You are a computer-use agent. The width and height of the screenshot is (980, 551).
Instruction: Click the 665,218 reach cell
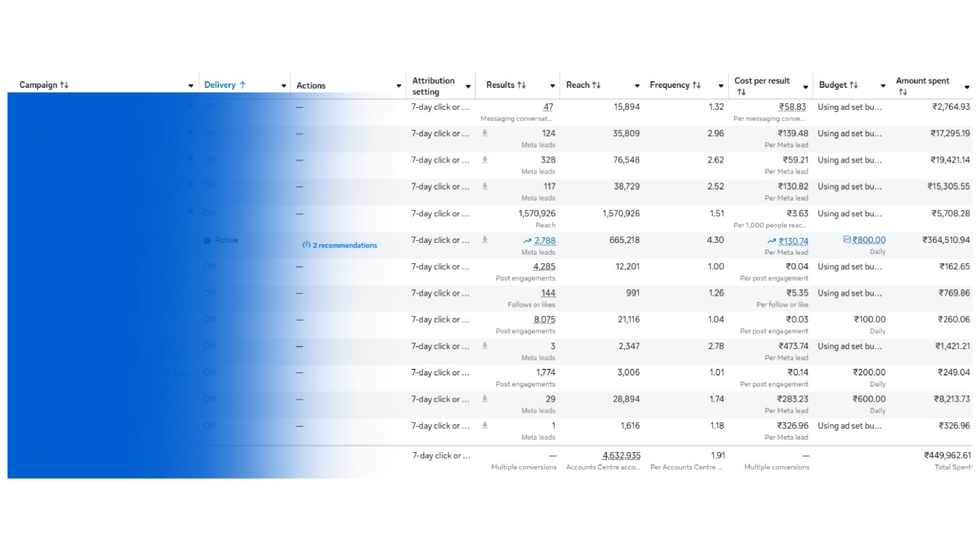624,240
